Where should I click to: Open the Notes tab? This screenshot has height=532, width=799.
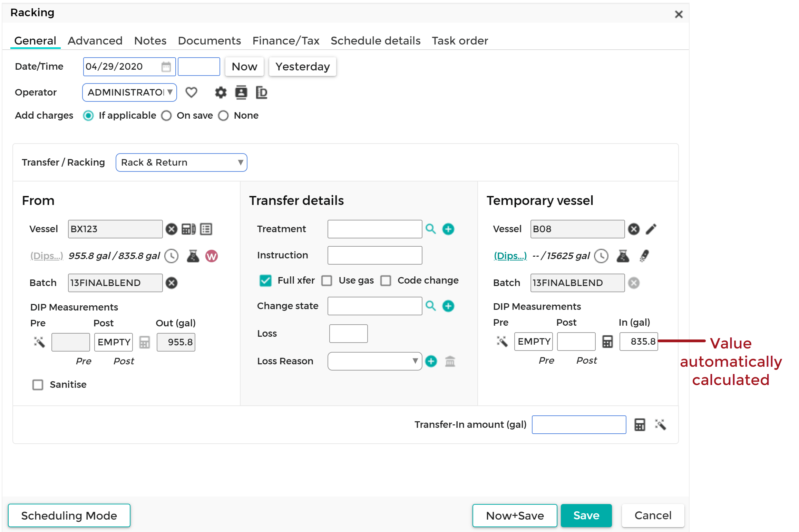[x=150, y=41]
